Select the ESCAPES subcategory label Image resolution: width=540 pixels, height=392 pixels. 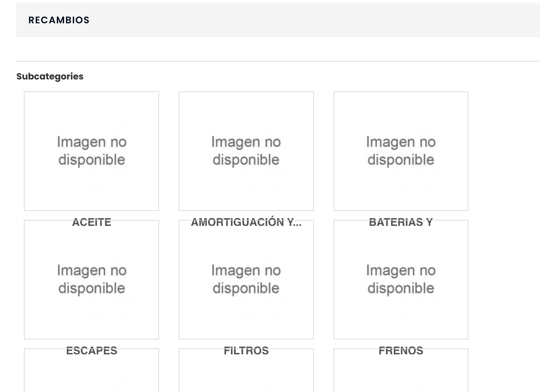91,351
